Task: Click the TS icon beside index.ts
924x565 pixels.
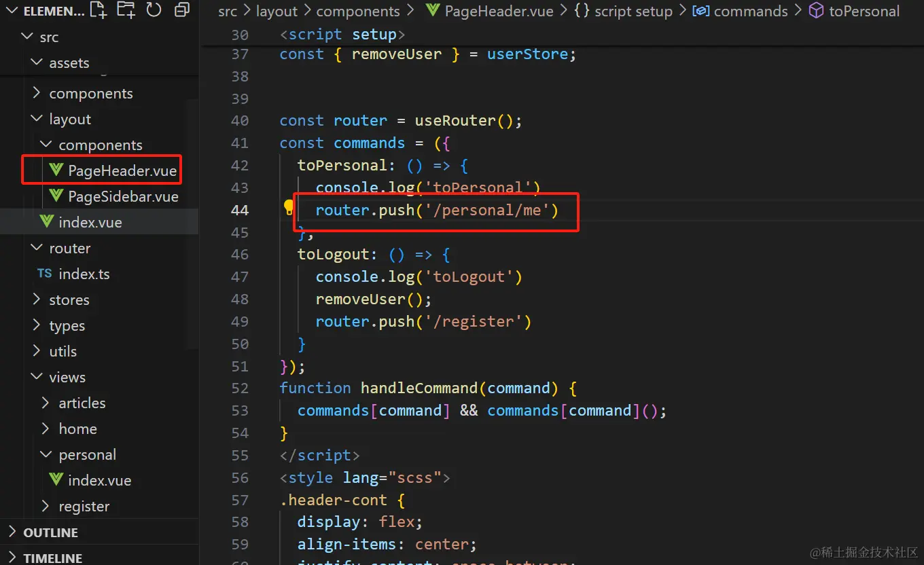Action: pos(45,274)
